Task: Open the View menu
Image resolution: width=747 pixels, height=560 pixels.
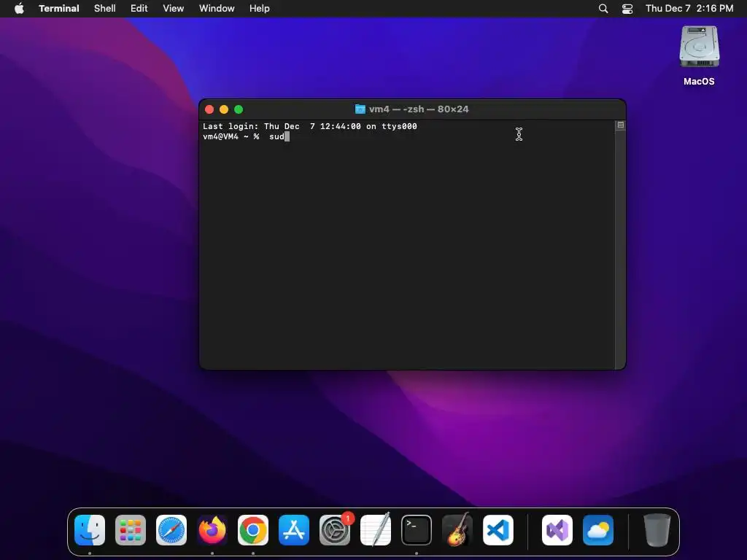Action: (x=174, y=9)
